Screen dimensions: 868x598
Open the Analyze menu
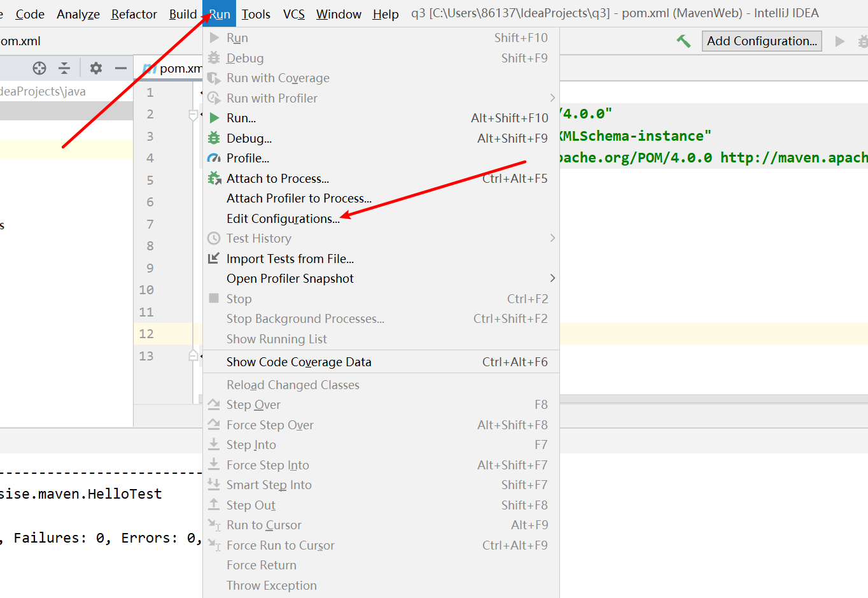[x=78, y=14]
